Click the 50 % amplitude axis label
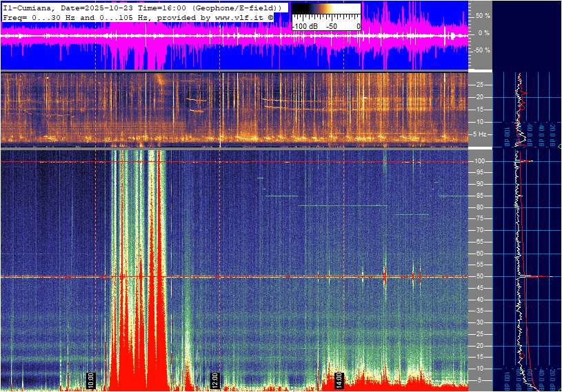 (x=482, y=15)
